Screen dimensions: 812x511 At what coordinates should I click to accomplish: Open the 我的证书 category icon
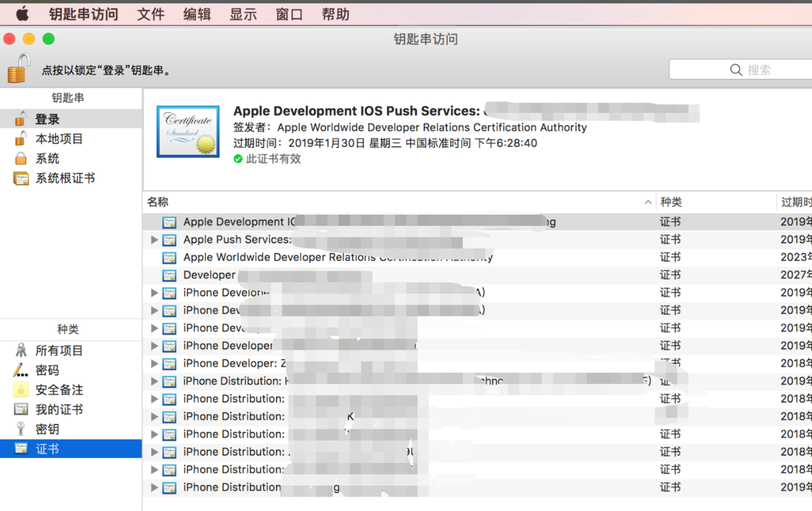(x=21, y=409)
